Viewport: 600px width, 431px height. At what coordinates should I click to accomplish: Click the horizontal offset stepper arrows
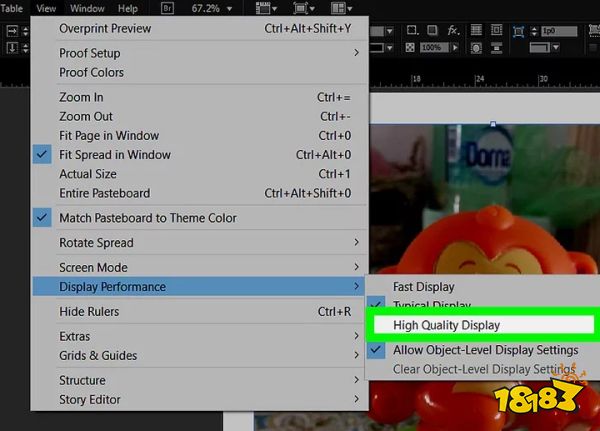click(x=25, y=30)
